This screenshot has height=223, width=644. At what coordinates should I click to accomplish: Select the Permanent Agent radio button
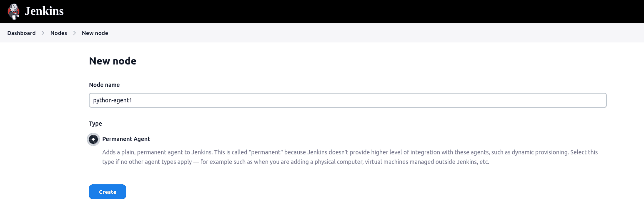click(93, 139)
